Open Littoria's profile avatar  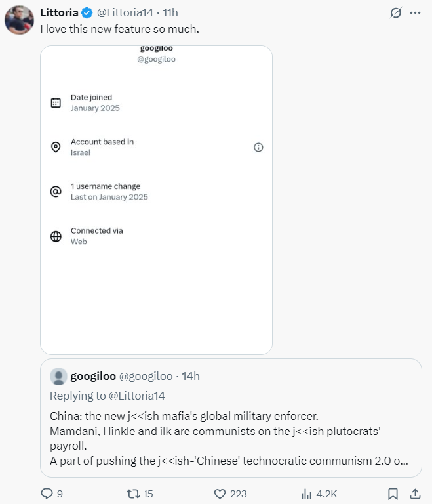[19, 20]
